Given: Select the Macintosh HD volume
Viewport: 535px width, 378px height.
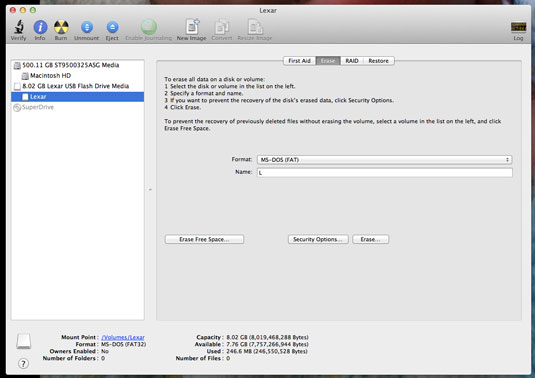Looking at the screenshot, I should click(78, 75).
